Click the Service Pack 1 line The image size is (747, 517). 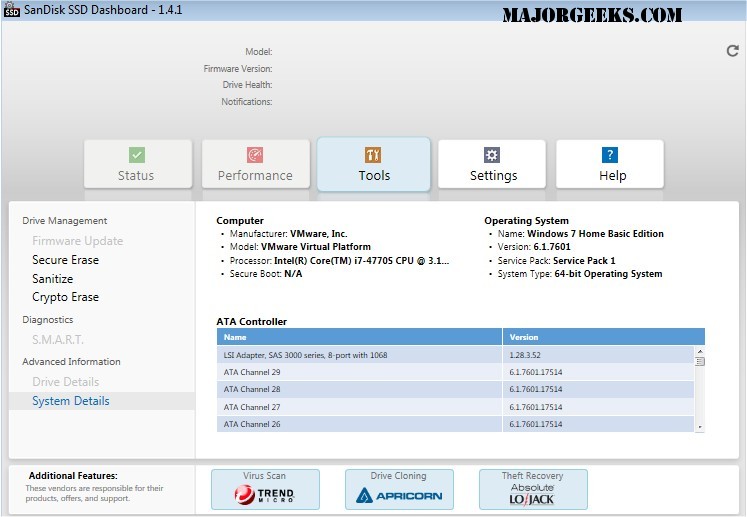[x=556, y=261]
